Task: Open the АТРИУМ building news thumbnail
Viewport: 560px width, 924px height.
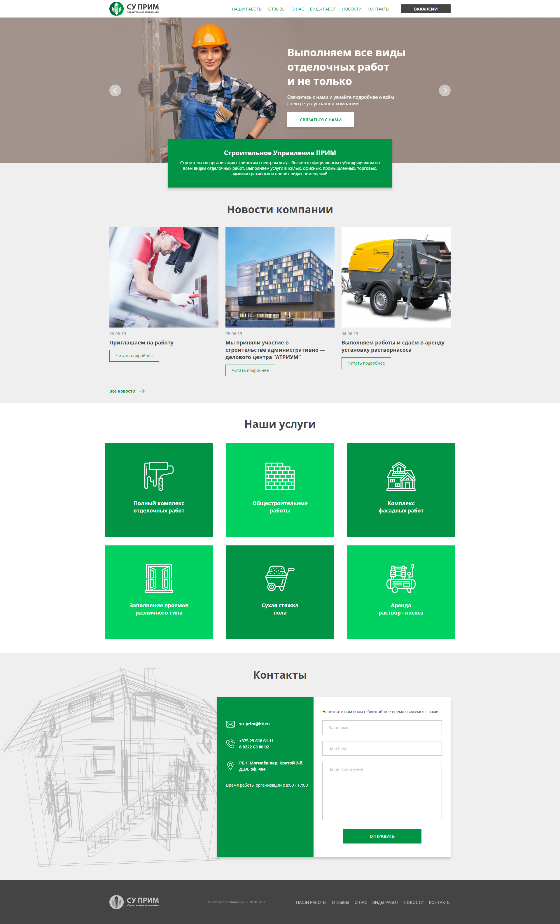Action: pyautogui.click(x=280, y=277)
